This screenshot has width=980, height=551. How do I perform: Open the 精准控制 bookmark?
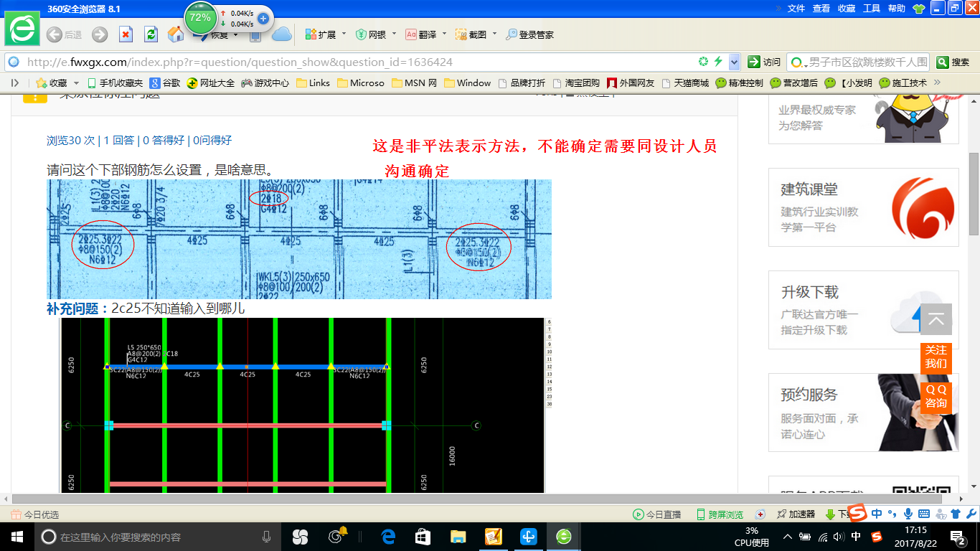740,83
